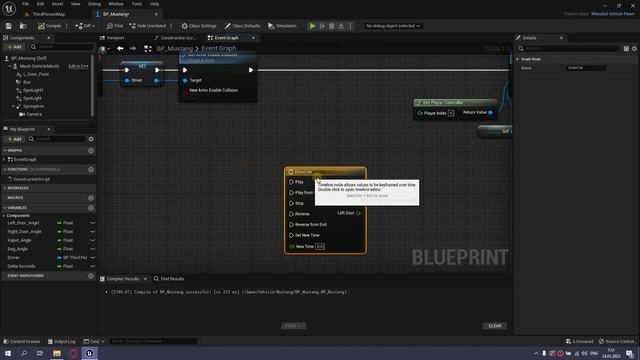Focus the Components search field
Viewport: 640px width, 360px height.
(x=62, y=47)
